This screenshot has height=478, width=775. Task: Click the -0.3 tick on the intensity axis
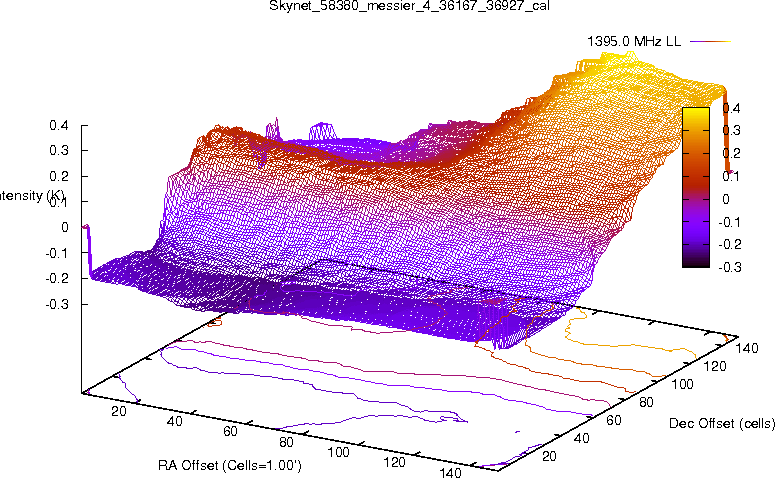(57, 304)
